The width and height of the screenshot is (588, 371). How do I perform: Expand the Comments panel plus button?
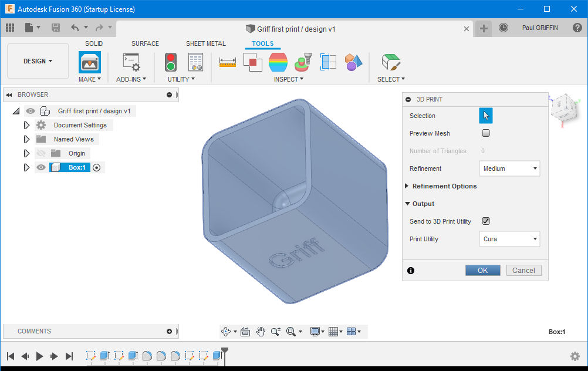pyautogui.click(x=169, y=331)
